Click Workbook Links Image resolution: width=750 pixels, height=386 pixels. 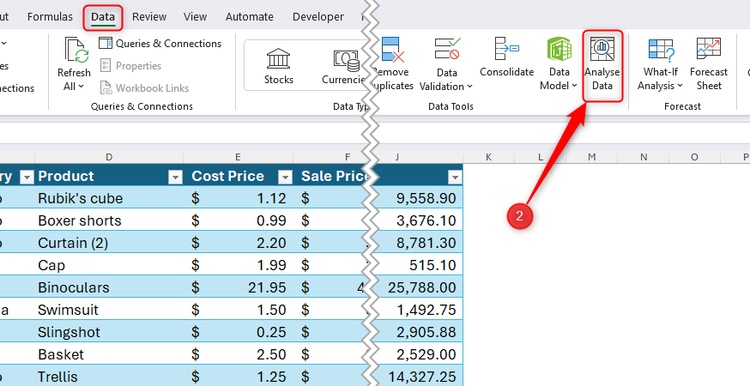(x=144, y=88)
